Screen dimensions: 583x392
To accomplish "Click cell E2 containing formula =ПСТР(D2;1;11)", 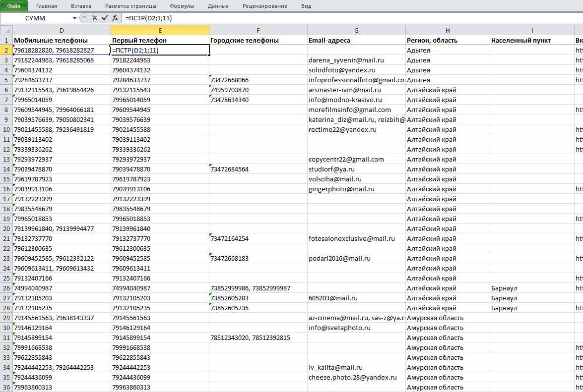I will coord(160,50).
